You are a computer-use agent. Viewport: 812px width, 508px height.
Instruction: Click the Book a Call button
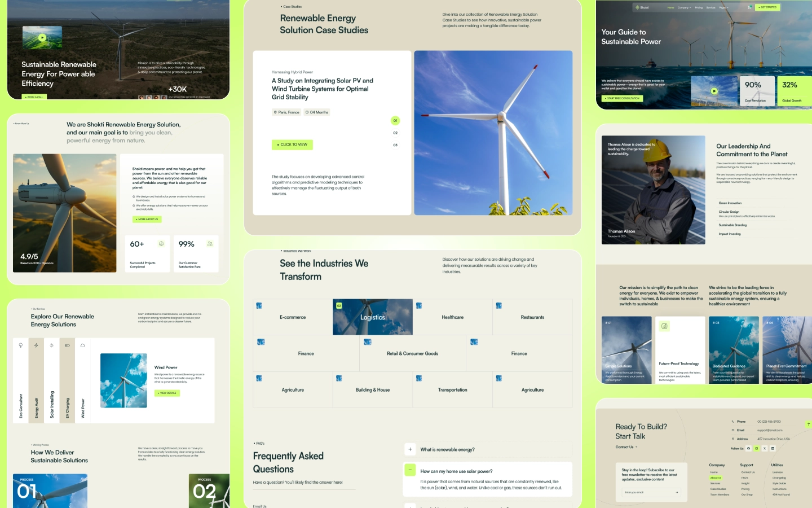click(34, 97)
